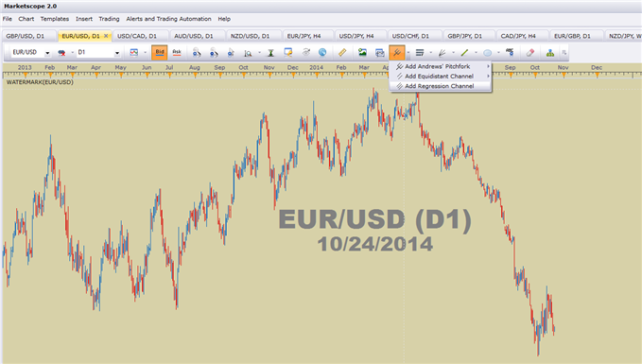
Task: Click the blue globe icon
Action: (x=322, y=52)
